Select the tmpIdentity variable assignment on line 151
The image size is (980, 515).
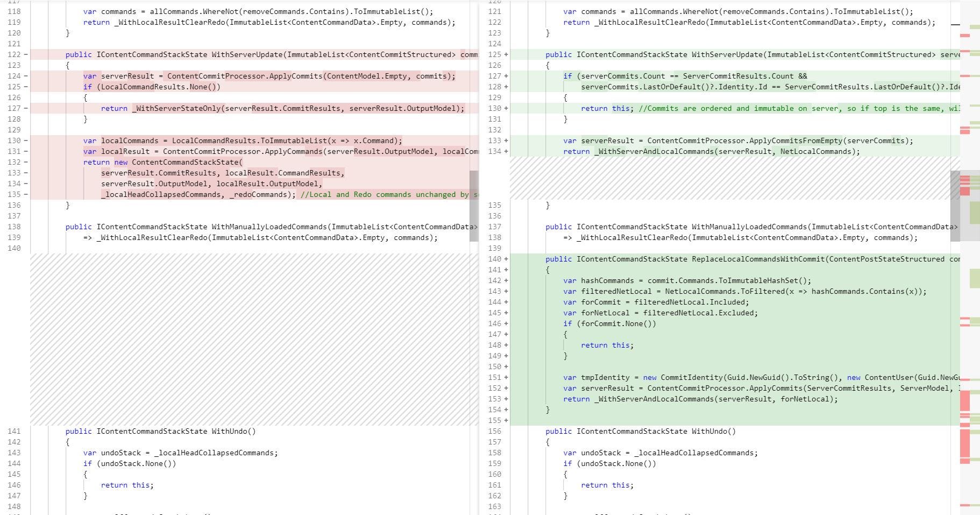(x=699, y=377)
